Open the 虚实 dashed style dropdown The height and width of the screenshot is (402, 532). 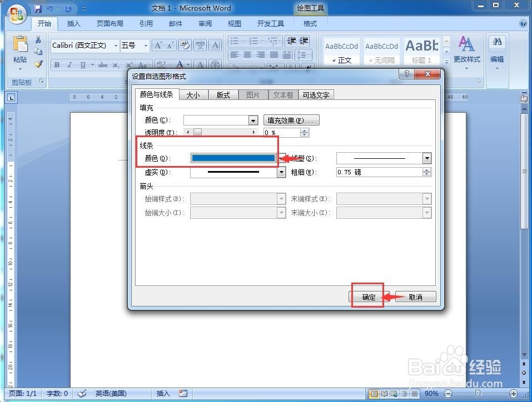click(x=281, y=172)
